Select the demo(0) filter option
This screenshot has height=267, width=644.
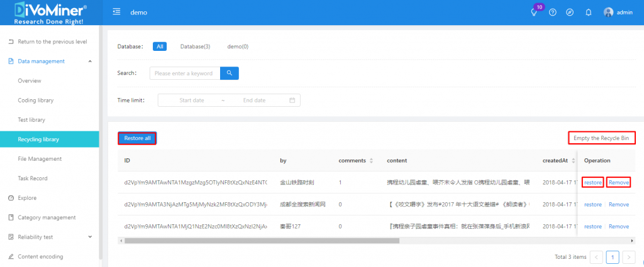238,46
